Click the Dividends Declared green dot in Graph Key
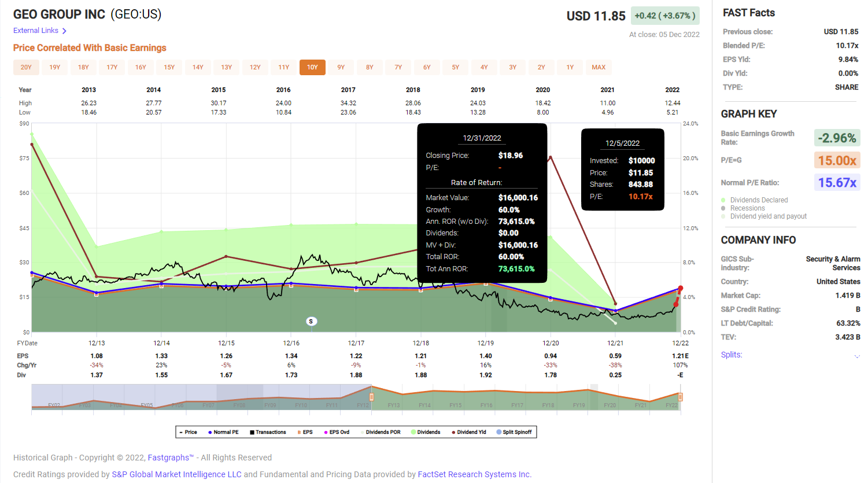This screenshot has height=483, width=868. point(724,200)
